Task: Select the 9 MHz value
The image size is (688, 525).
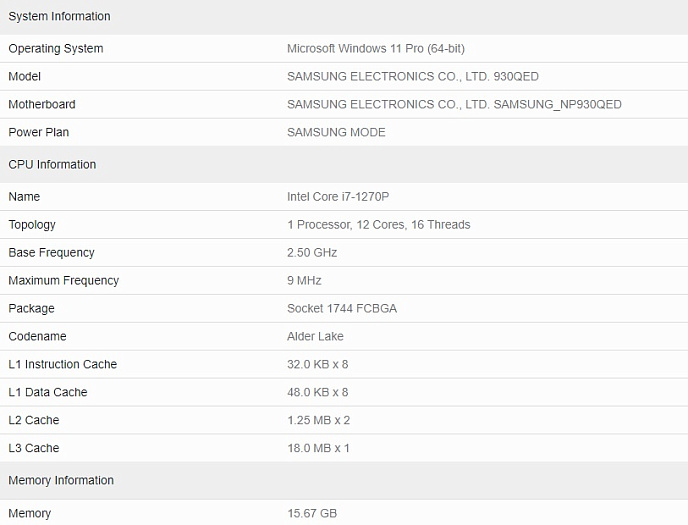Action: 304,280
